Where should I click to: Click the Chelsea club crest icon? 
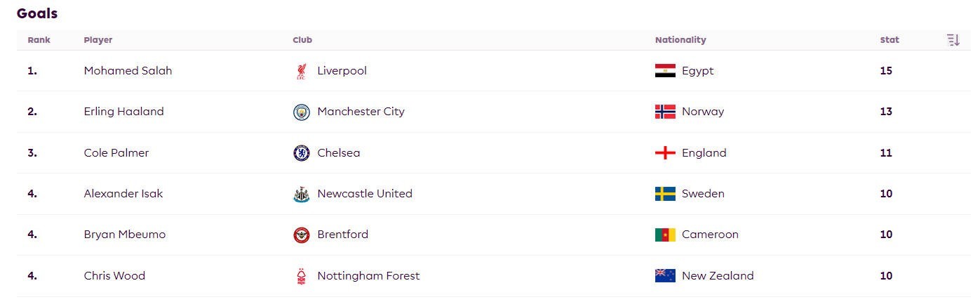coord(301,153)
